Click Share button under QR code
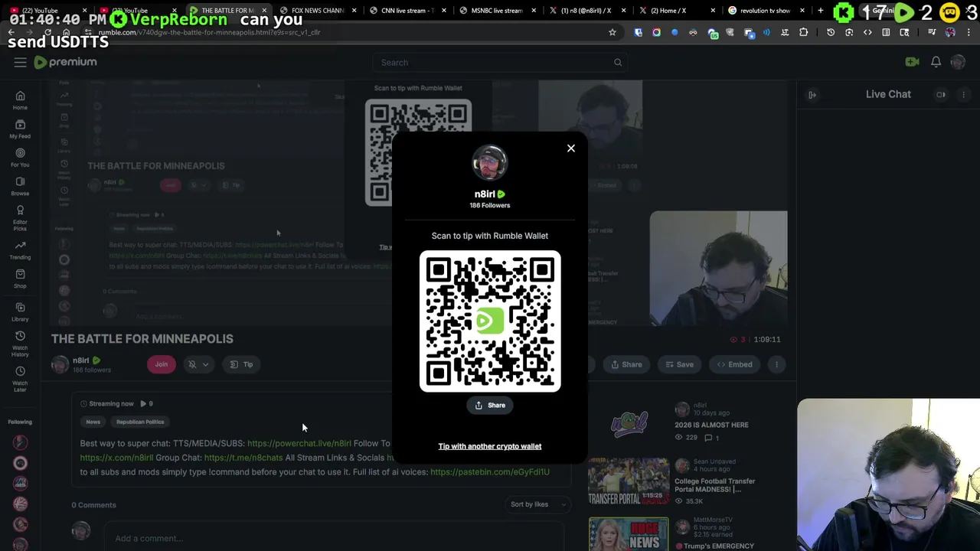This screenshot has width=980, height=551. (x=490, y=406)
